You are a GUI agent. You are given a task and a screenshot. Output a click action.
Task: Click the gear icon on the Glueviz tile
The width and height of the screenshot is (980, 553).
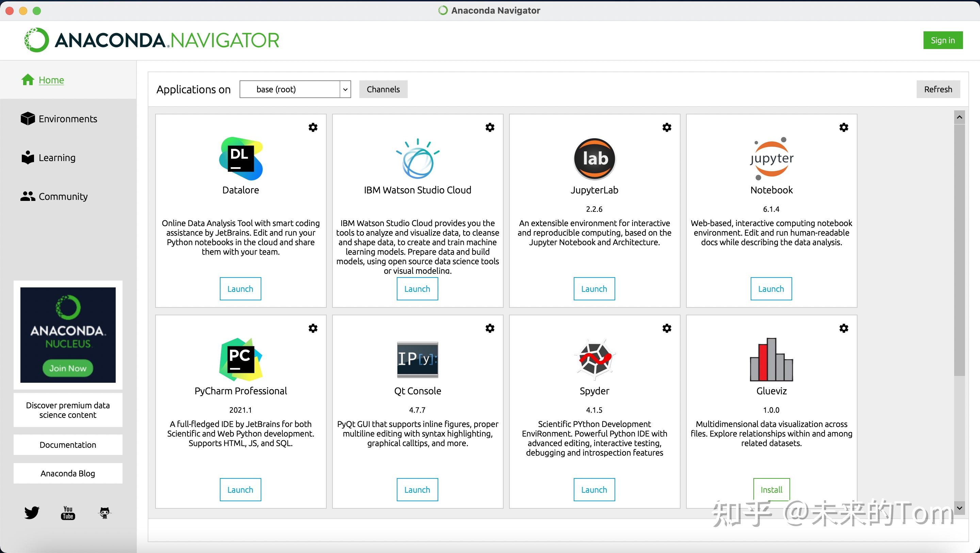click(x=844, y=328)
